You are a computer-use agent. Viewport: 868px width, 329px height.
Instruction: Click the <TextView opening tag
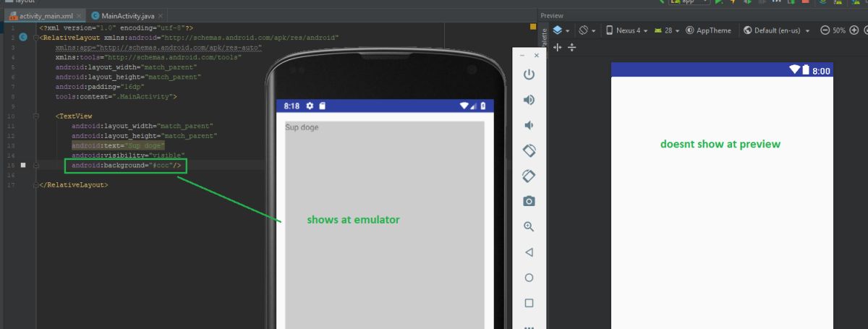click(x=74, y=116)
